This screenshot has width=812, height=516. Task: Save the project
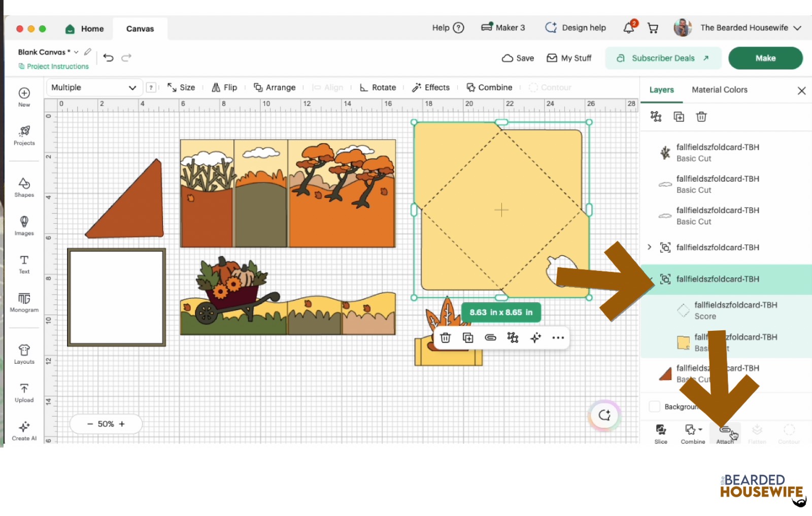[x=518, y=58]
